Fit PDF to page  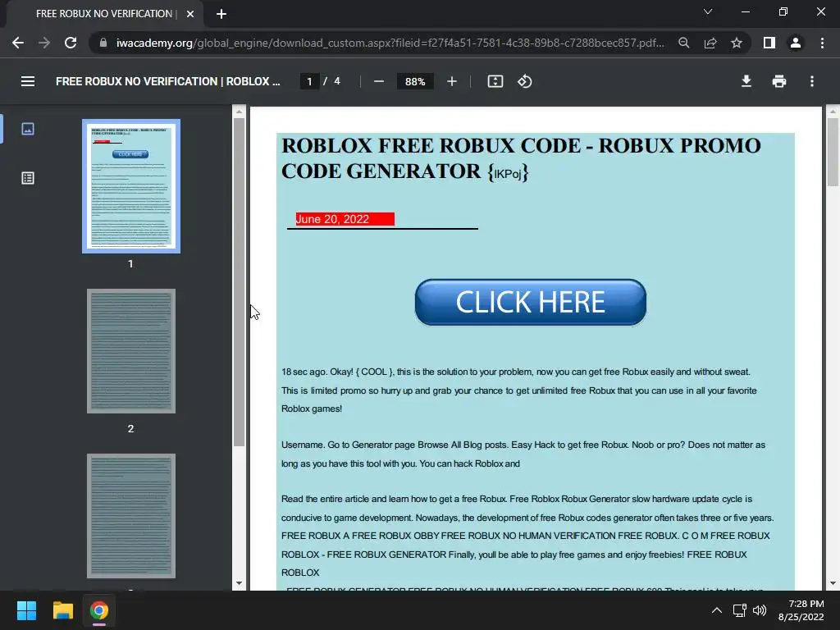(495, 81)
